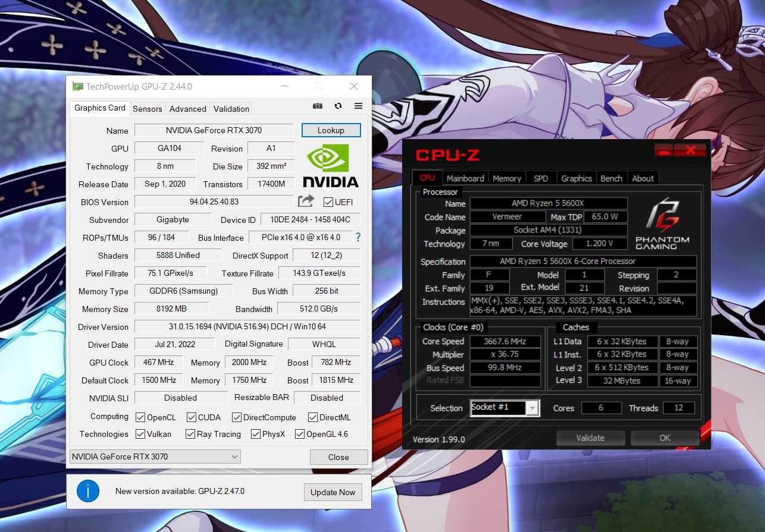Open the Bench tab in CPU-Z
The width and height of the screenshot is (765, 532).
click(612, 178)
